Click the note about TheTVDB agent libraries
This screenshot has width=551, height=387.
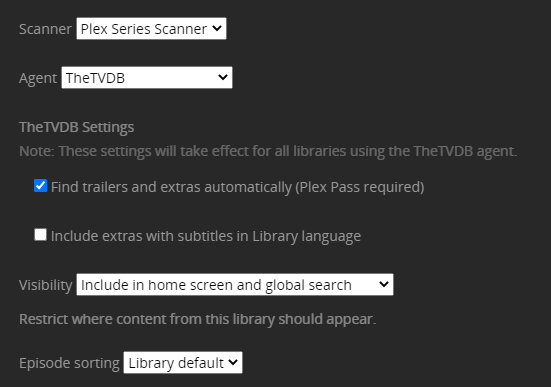(x=268, y=151)
